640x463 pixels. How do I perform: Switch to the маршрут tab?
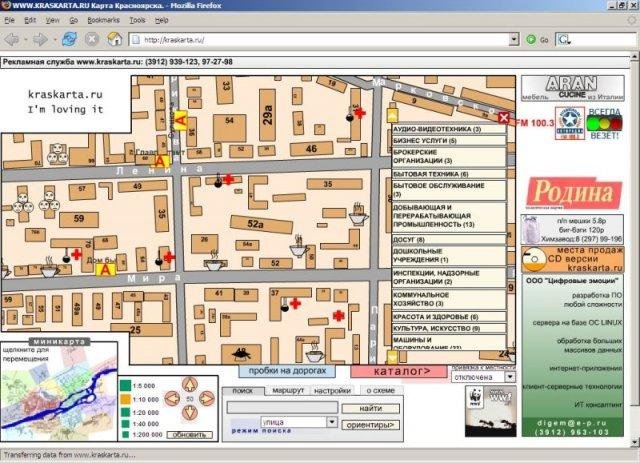point(288,391)
